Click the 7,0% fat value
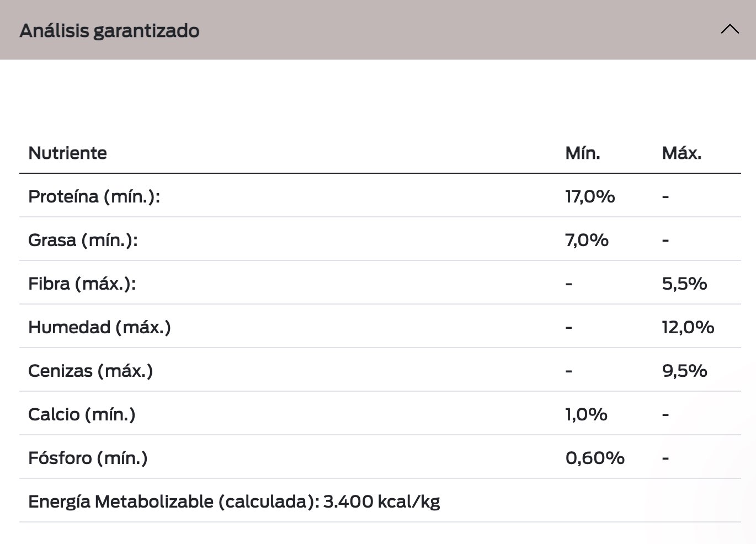Image resolution: width=756 pixels, height=544 pixels. point(587,240)
